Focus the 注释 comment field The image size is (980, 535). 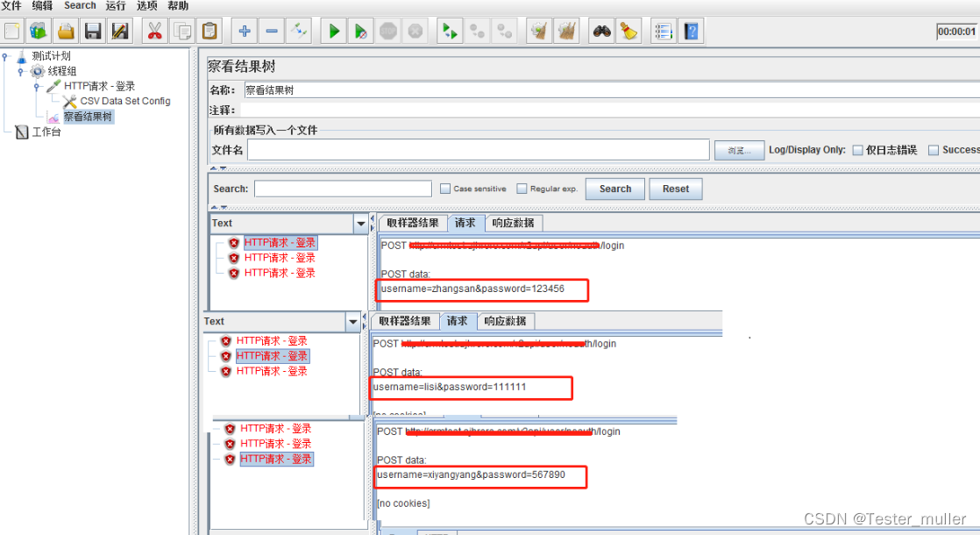(x=610, y=110)
